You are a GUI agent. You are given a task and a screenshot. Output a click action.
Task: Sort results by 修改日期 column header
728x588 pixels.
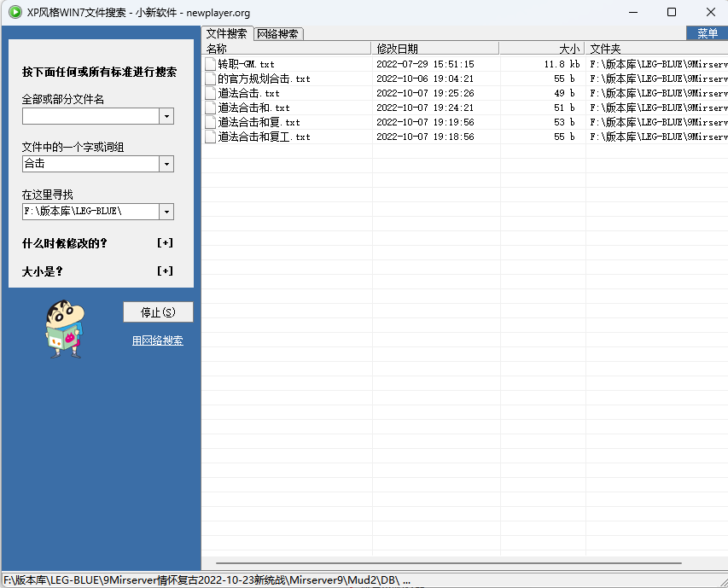(x=435, y=49)
